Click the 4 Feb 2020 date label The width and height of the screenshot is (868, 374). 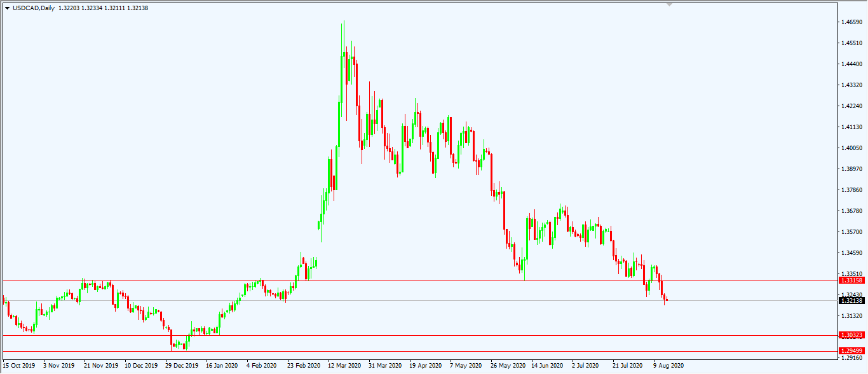point(263,366)
